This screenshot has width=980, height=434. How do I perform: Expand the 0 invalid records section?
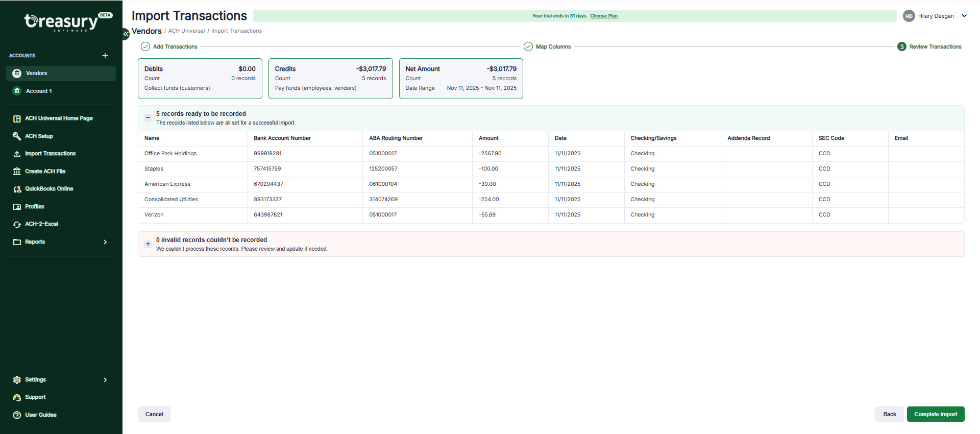(148, 244)
